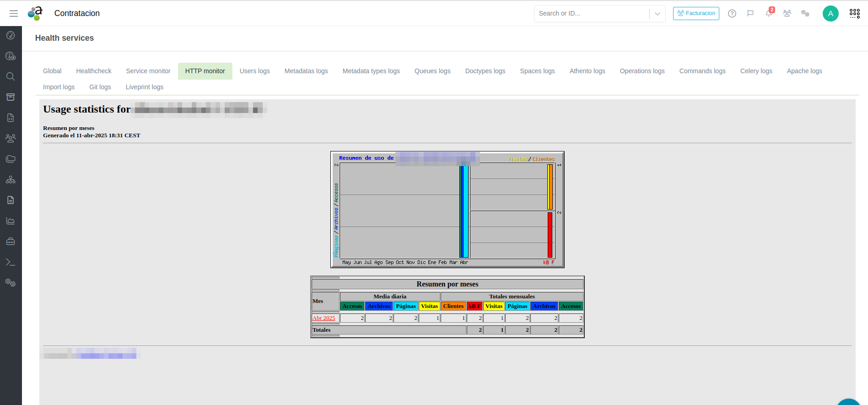Click into the Search or ID field

591,14
